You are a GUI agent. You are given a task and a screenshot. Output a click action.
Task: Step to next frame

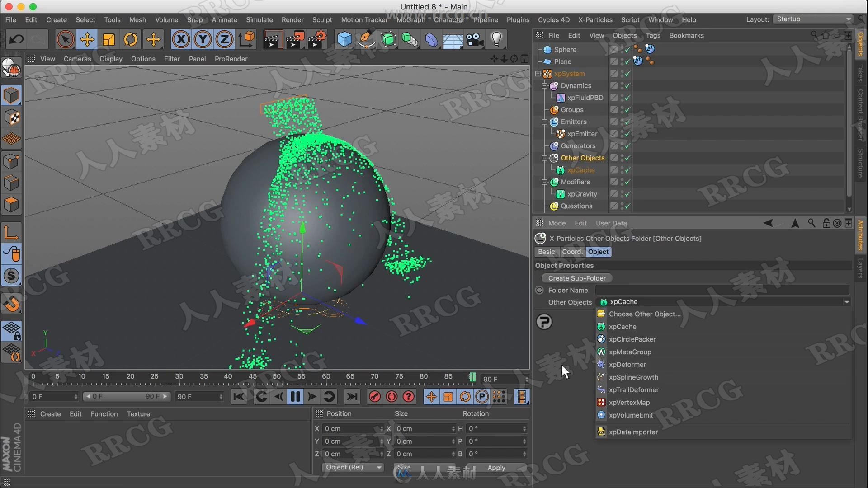[x=312, y=397]
